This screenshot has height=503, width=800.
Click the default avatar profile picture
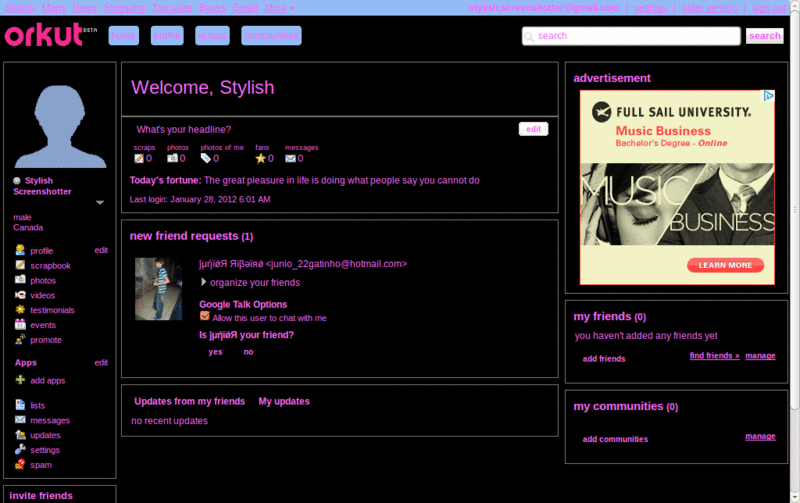60,125
